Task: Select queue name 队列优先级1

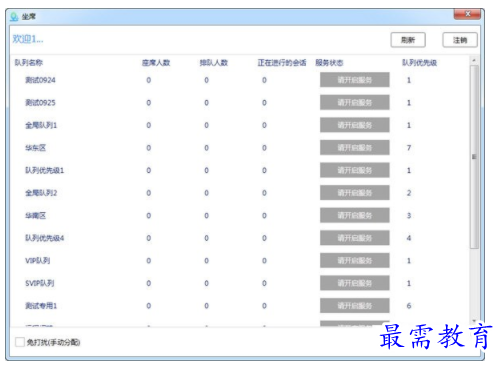Action: [45, 170]
